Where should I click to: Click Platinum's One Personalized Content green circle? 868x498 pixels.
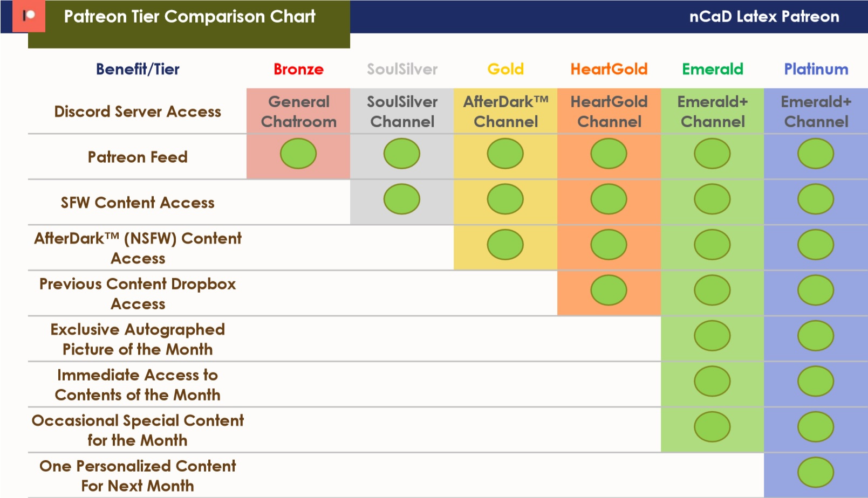(x=816, y=472)
